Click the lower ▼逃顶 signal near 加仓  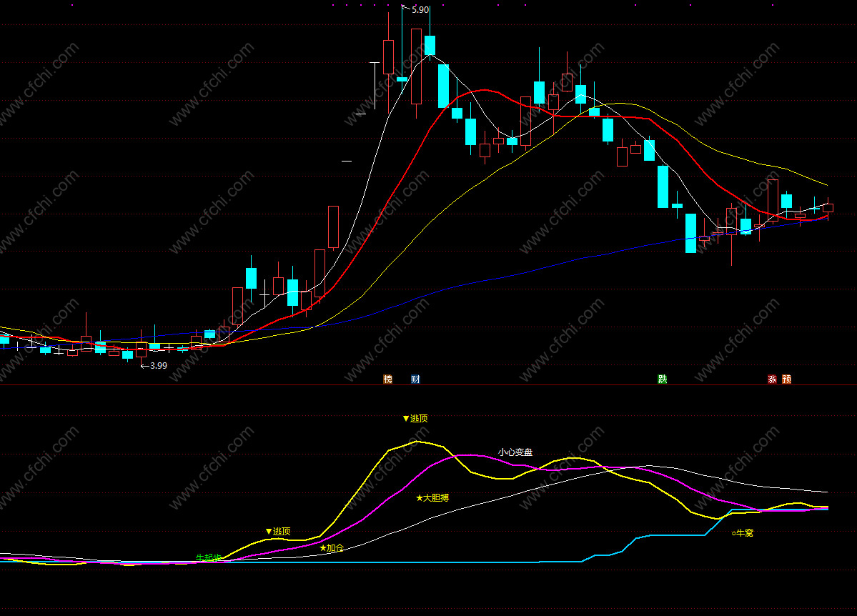278,531
